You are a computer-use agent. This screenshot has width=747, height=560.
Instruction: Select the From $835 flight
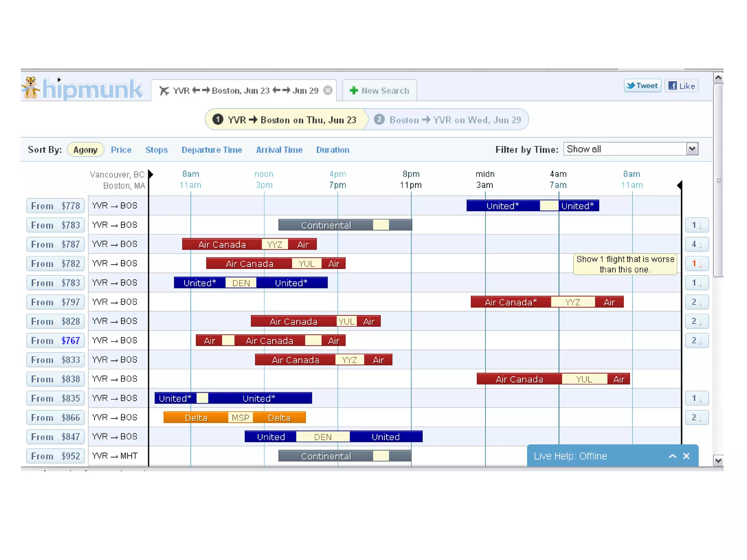pyautogui.click(x=55, y=398)
